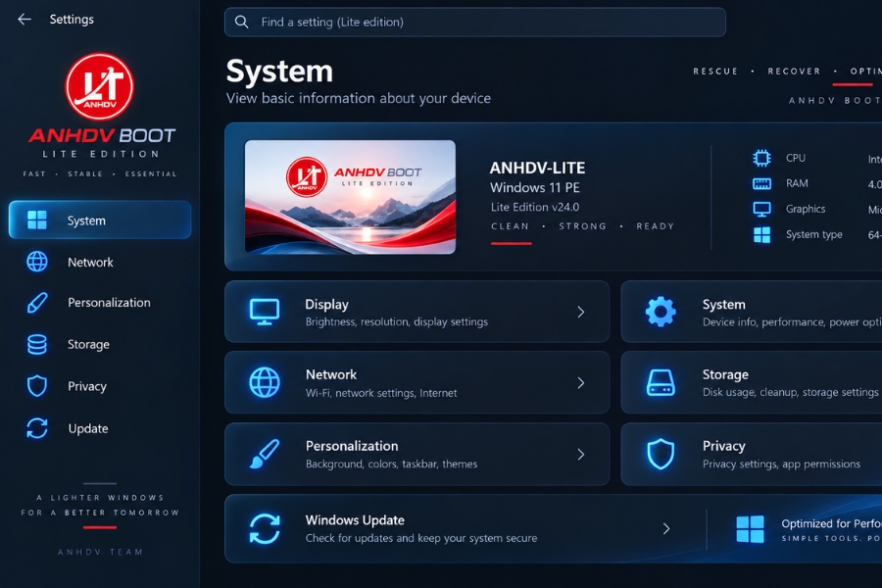Click the RAM label
The image size is (882, 588).
point(797,183)
